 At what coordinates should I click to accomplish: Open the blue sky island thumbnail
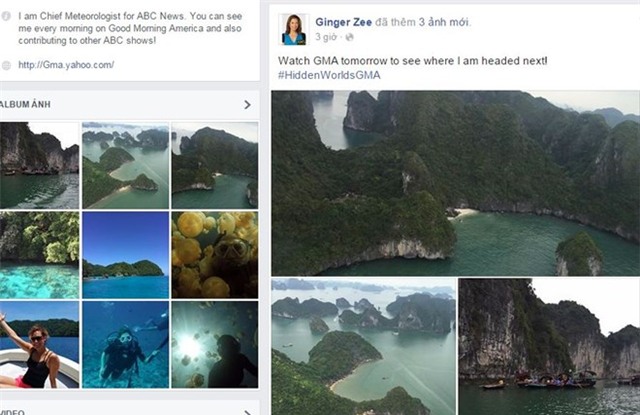[x=126, y=254]
